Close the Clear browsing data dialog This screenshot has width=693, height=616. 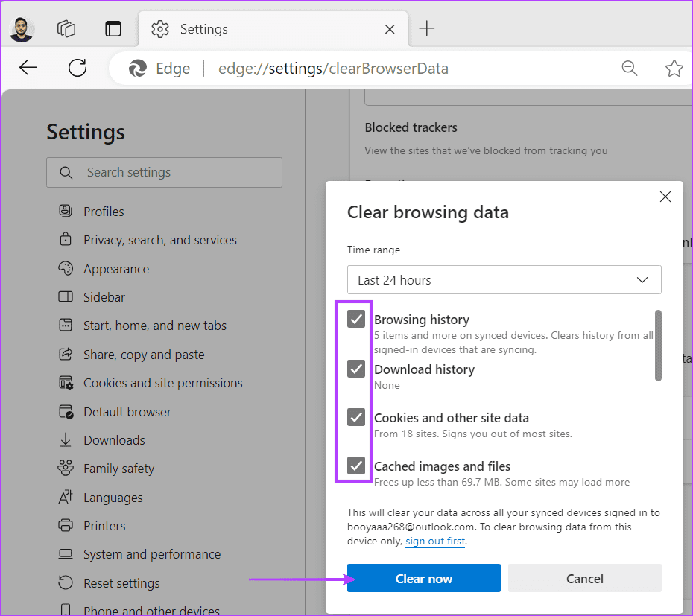[x=665, y=197]
